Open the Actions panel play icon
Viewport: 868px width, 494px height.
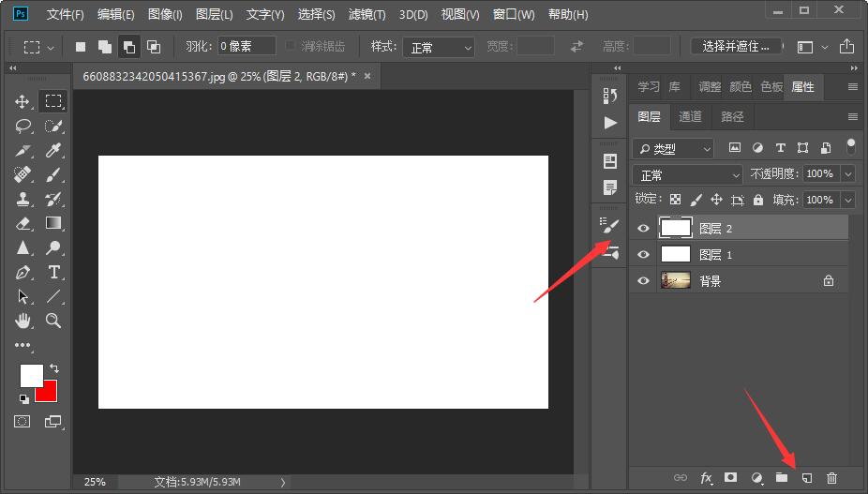[610, 123]
